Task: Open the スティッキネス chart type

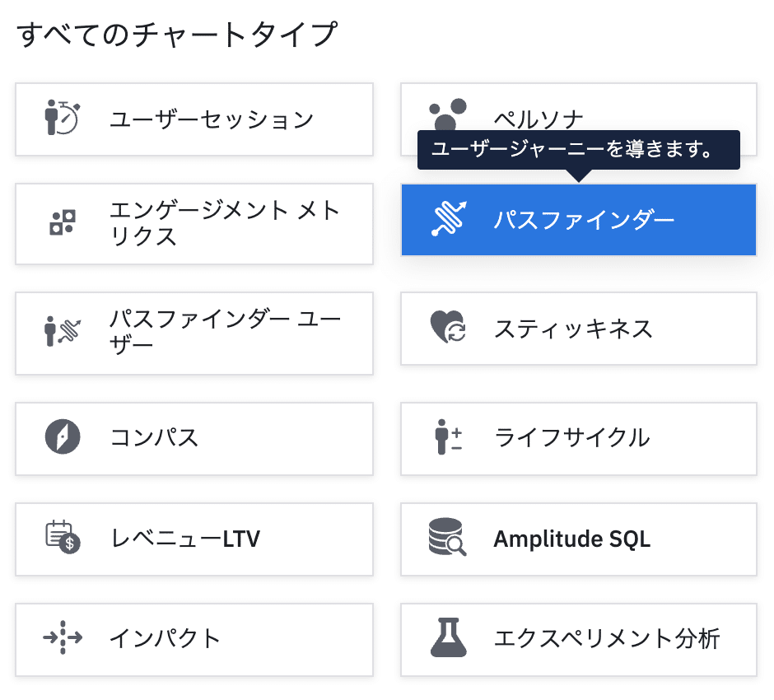Action: (x=573, y=329)
